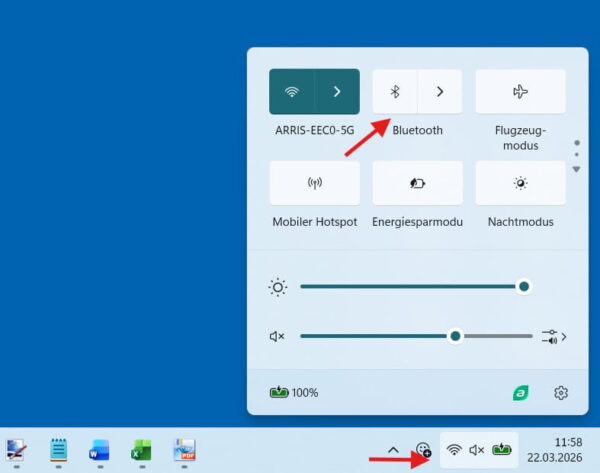Open Excel from the taskbar
This screenshot has width=600, height=473.
142,450
